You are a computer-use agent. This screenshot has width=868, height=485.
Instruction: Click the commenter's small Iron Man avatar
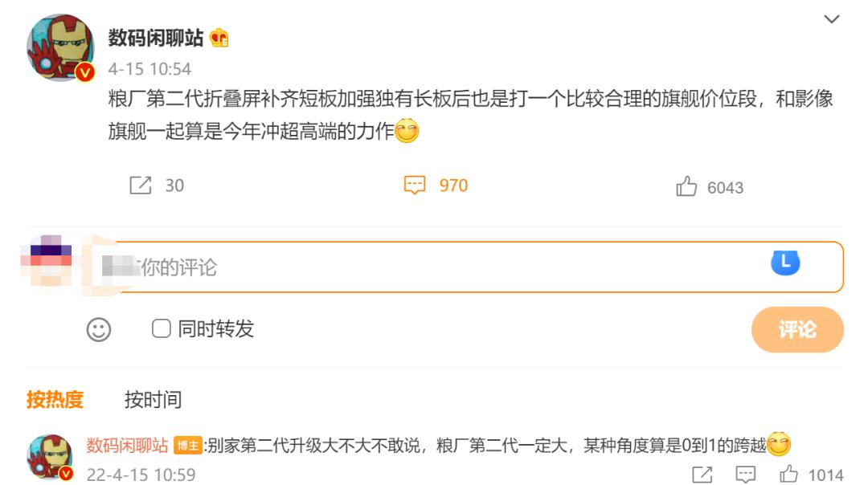[x=50, y=457]
